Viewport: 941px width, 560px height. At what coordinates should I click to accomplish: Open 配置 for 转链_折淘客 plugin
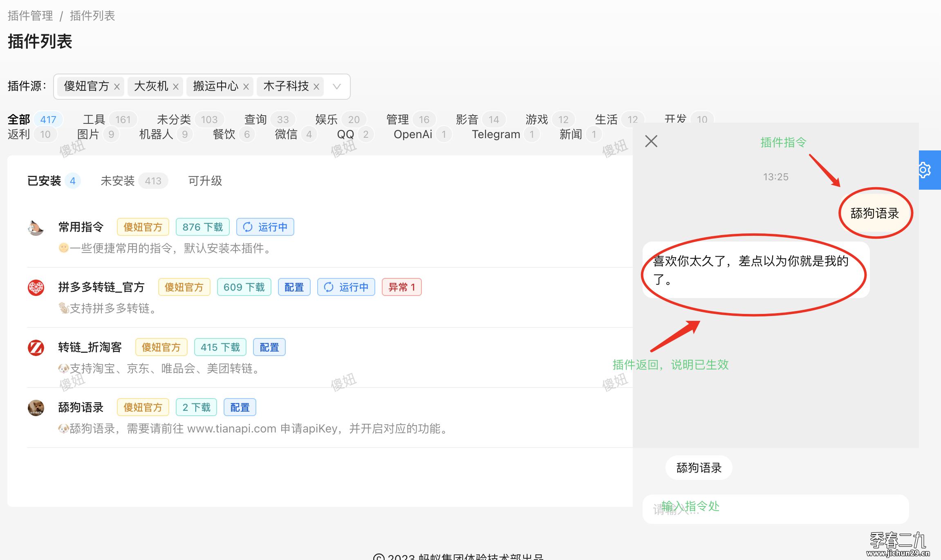(x=269, y=347)
